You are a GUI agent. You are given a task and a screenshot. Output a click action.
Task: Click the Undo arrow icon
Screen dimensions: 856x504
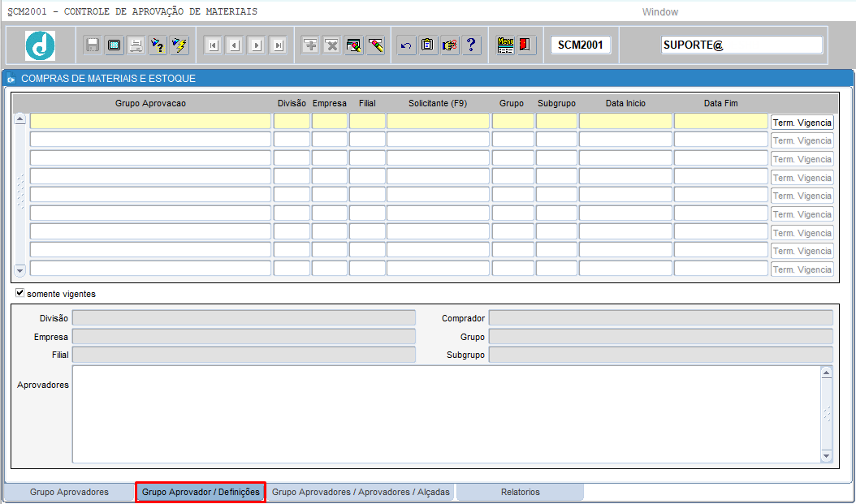[405, 45]
